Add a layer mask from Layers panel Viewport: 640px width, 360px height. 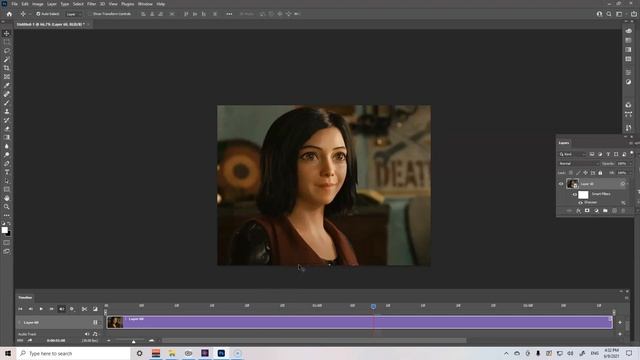pos(587,211)
